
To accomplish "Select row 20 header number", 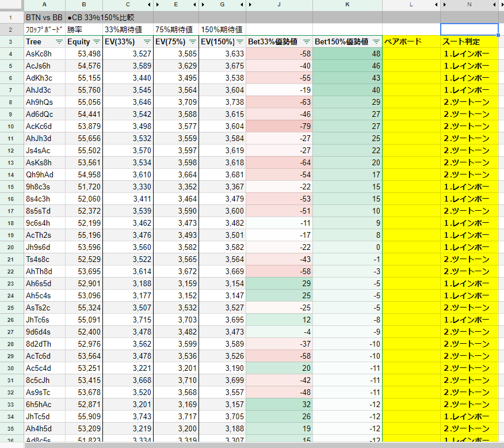I will click(x=10, y=247).
